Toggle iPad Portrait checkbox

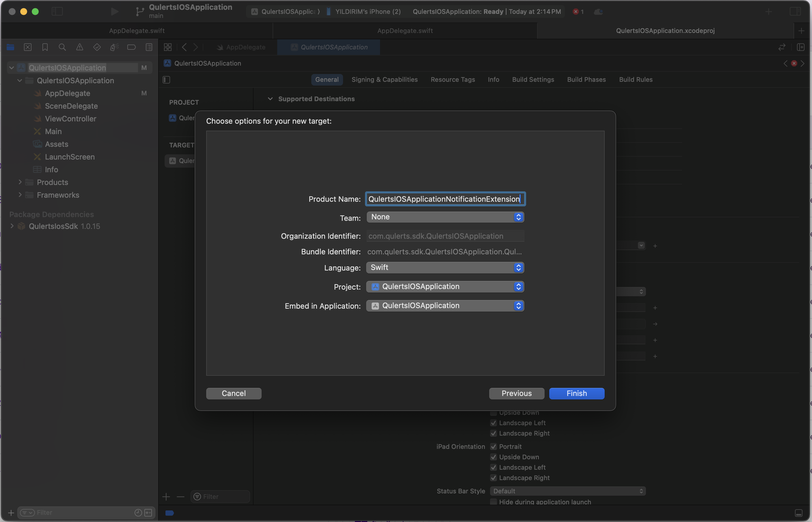coord(493,447)
